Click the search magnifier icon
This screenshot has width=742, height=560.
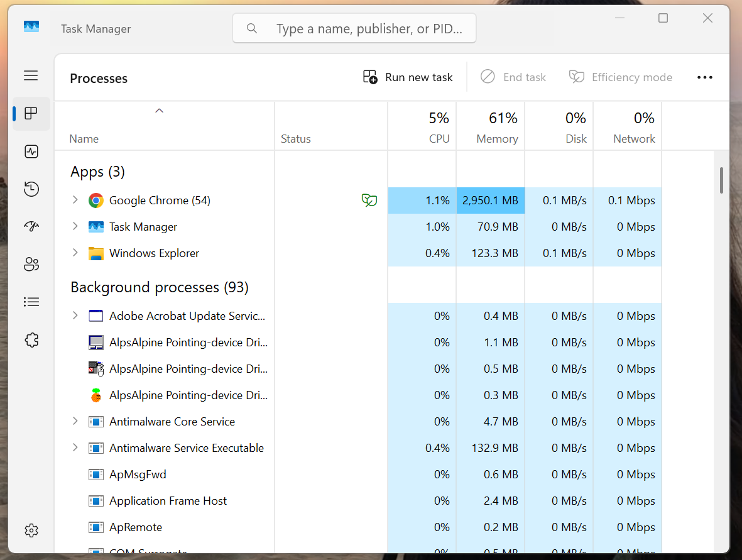tap(252, 28)
